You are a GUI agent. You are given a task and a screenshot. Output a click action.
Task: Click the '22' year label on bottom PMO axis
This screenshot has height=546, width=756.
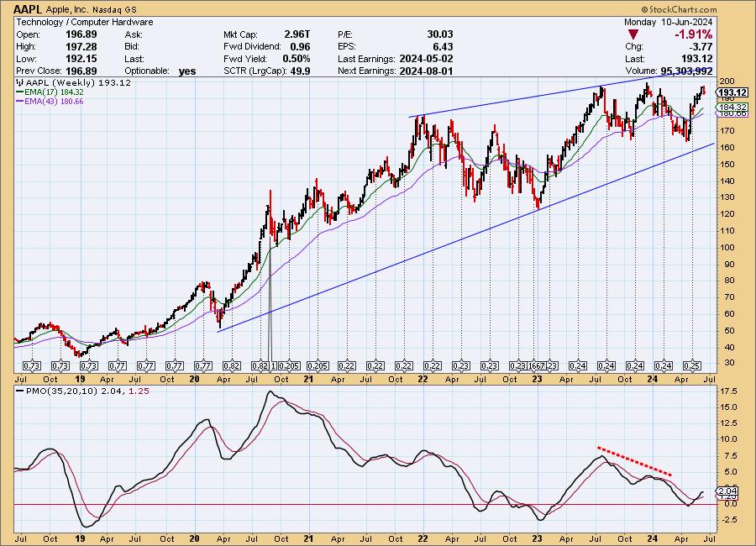click(x=423, y=538)
